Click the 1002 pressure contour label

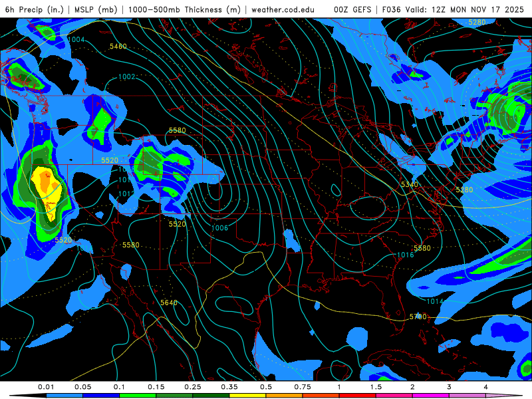point(127,76)
